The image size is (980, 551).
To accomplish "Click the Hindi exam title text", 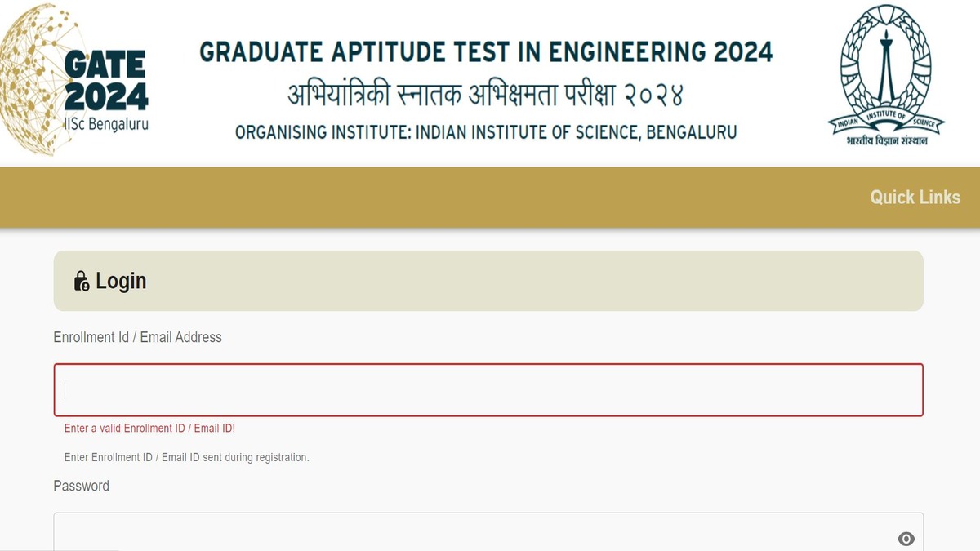I will pyautogui.click(x=485, y=96).
